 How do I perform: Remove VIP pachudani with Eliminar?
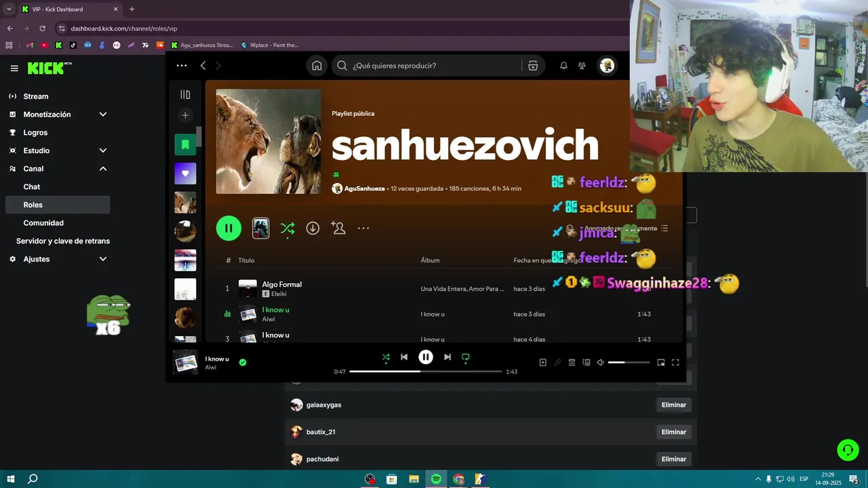[x=674, y=459]
